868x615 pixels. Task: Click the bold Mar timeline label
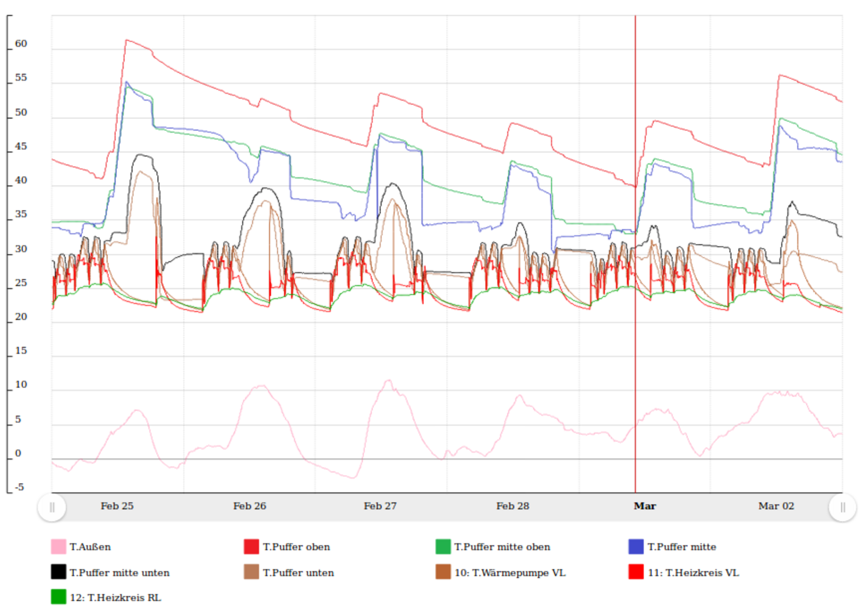pos(645,506)
